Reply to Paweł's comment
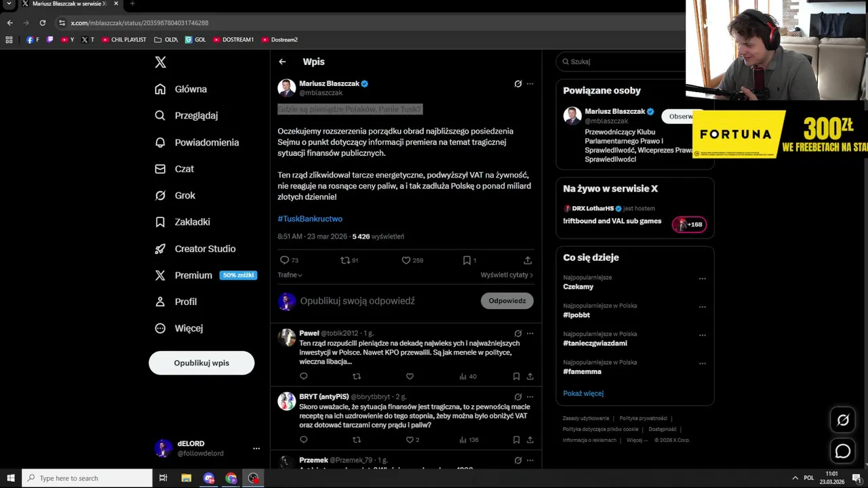This screenshot has height=488, width=868. click(304, 376)
